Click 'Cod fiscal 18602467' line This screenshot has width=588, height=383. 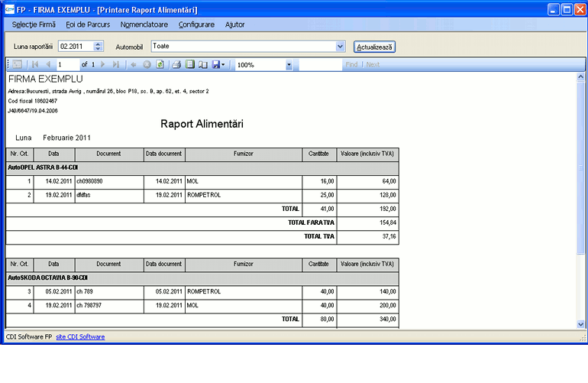click(33, 101)
